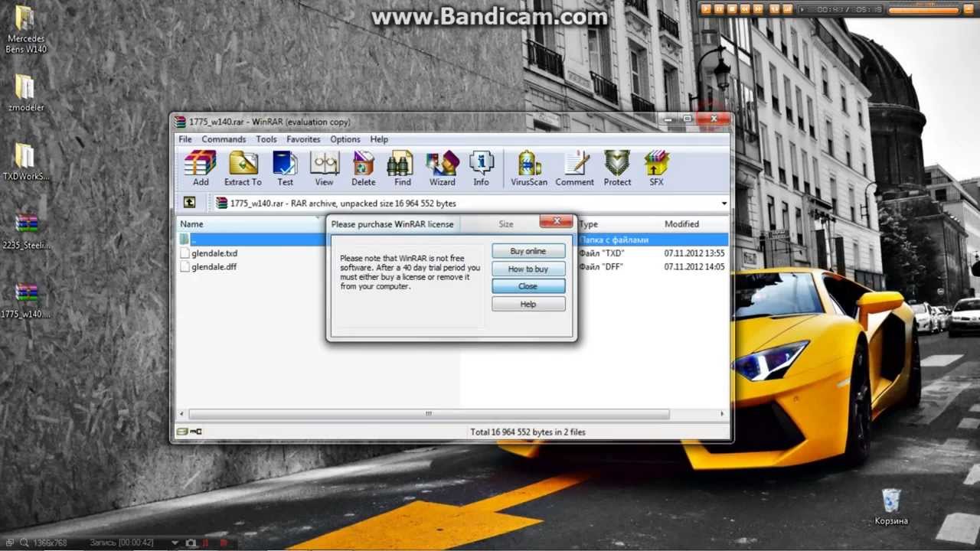Click the 'Total 16 964 552 bytes in 2 files' status text

click(x=528, y=432)
